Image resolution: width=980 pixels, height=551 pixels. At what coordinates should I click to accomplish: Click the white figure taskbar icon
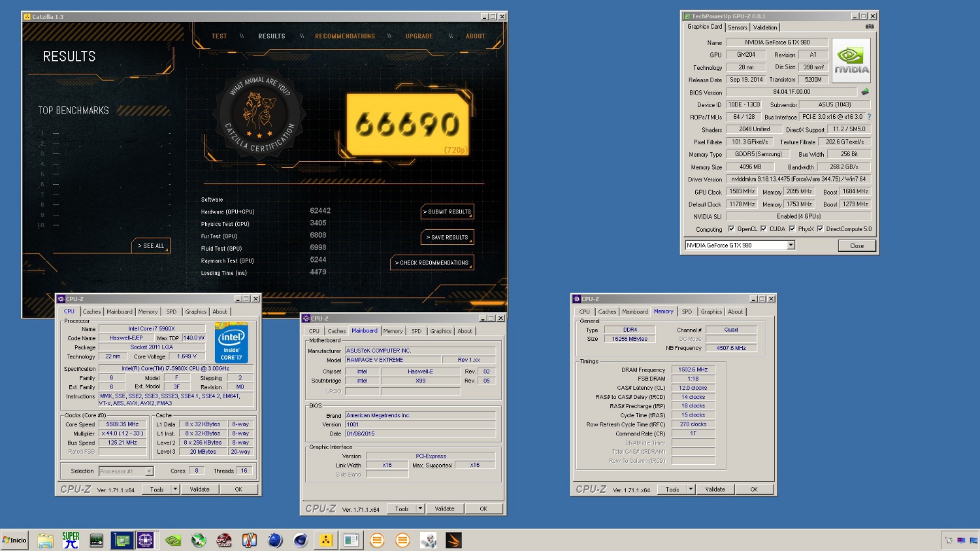pyautogui.click(x=429, y=540)
